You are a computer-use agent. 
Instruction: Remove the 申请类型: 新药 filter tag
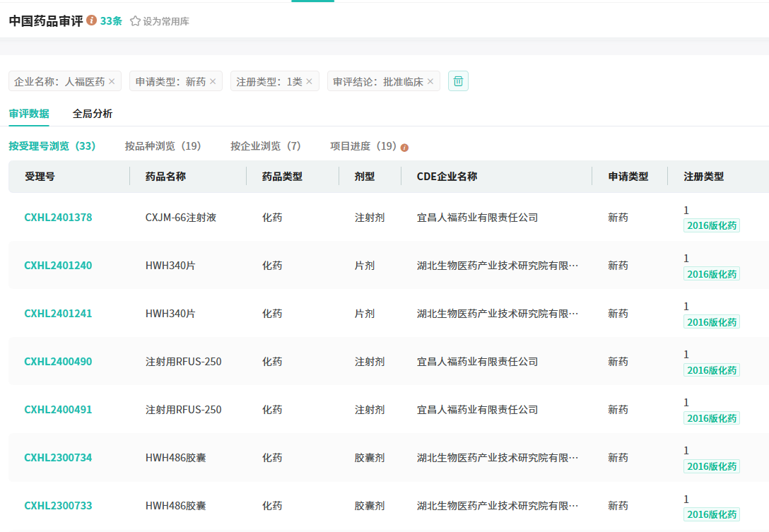coord(213,81)
